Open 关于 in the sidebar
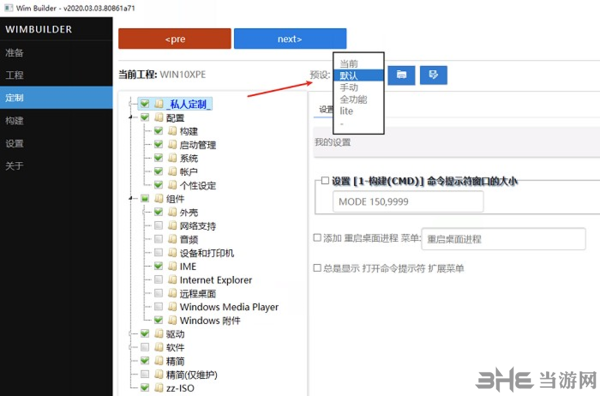Image resolution: width=600 pixels, height=396 pixels. (x=56, y=166)
